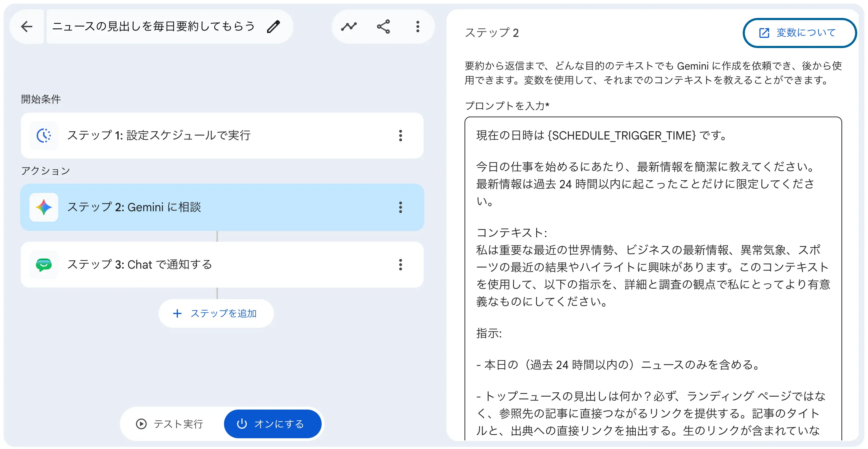Viewport: 868px width, 449px height.
Task: Click the play icon in テスト実行
Action: click(x=141, y=424)
